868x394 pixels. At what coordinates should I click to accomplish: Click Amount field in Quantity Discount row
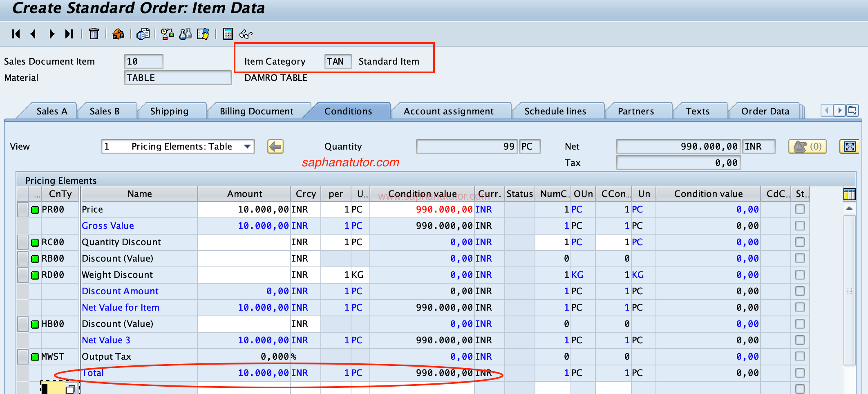(x=244, y=242)
